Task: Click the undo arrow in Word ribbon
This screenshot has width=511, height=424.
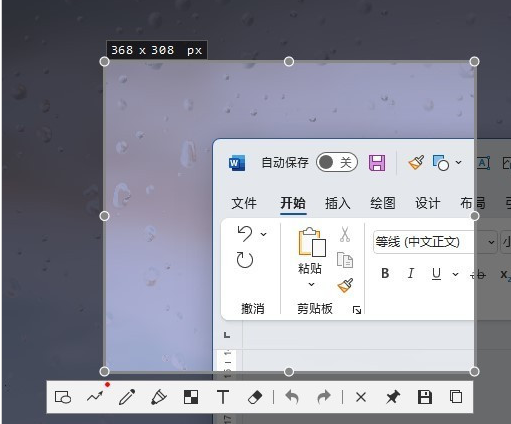Action: (245, 234)
